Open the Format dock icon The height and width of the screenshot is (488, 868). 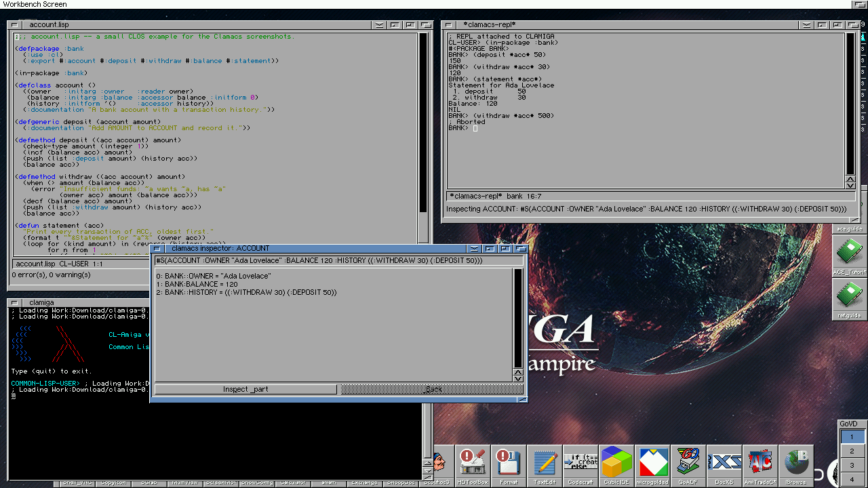pyautogui.click(x=509, y=465)
